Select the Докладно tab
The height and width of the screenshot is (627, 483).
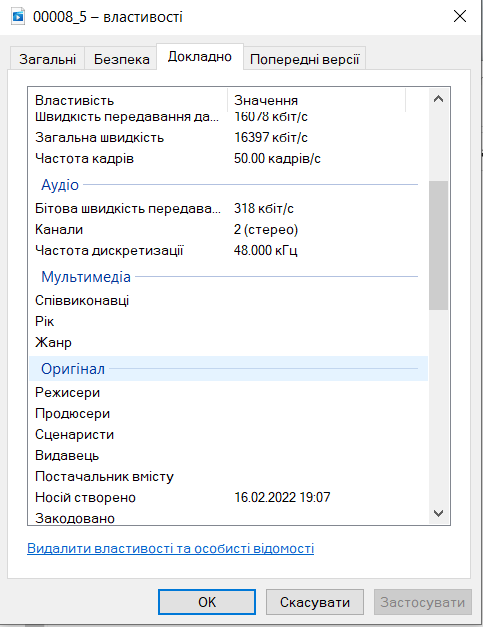pyautogui.click(x=200, y=57)
